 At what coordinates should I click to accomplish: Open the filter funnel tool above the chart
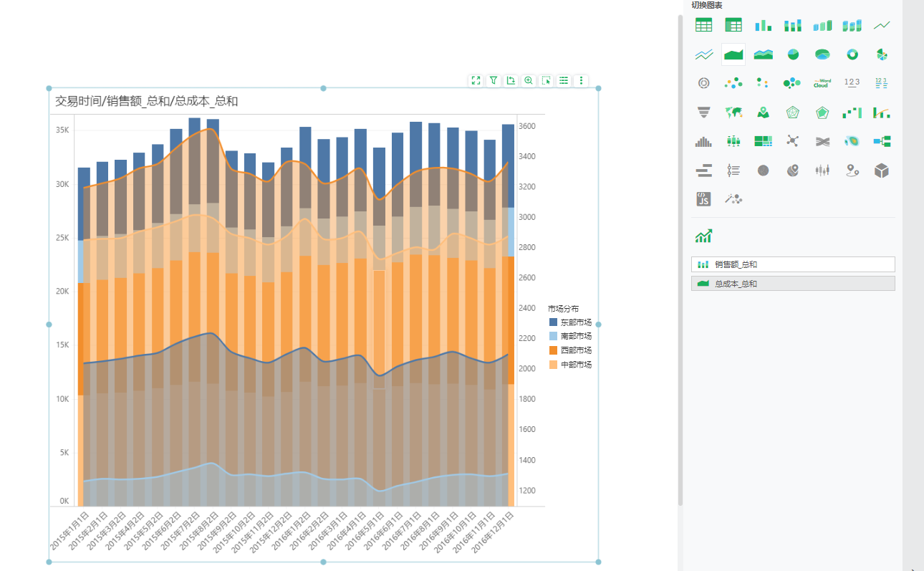pos(494,81)
